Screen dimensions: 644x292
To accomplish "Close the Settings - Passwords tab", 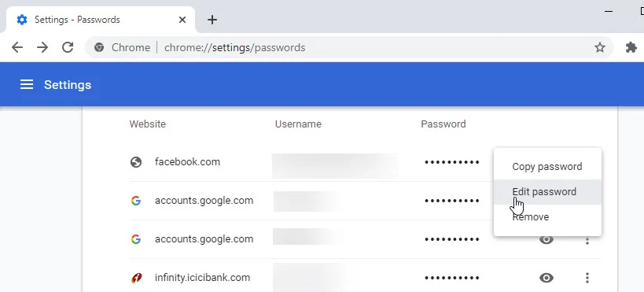I will tap(182, 20).
